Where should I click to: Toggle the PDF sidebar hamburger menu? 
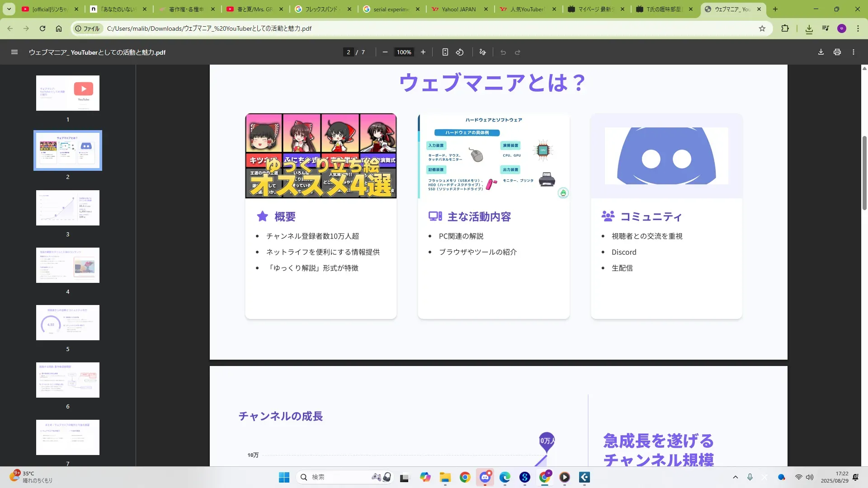[14, 52]
